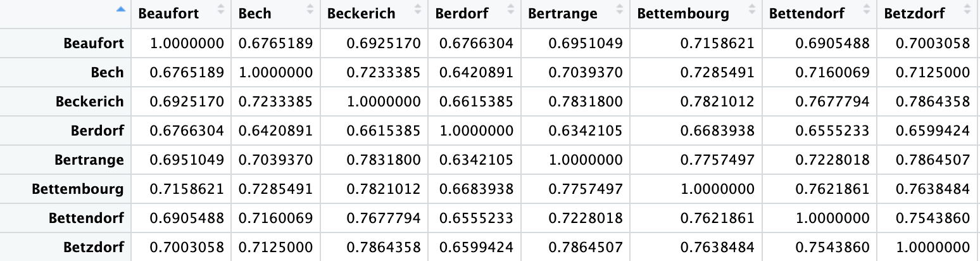Select the Beaufort row label
The width and height of the screenshot is (980, 261).
(x=94, y=43)
